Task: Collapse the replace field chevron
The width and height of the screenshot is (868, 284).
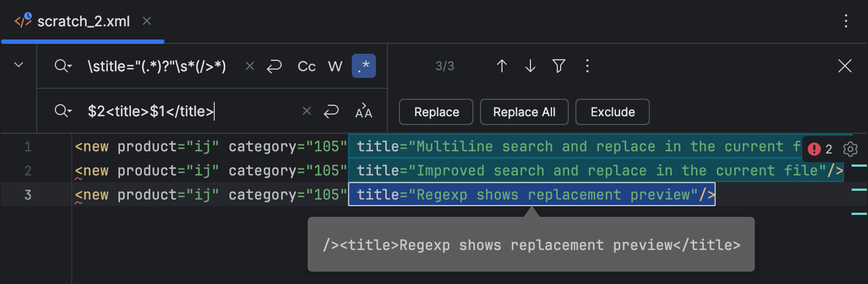Action: pyautogui.click(x=19, y=65)
